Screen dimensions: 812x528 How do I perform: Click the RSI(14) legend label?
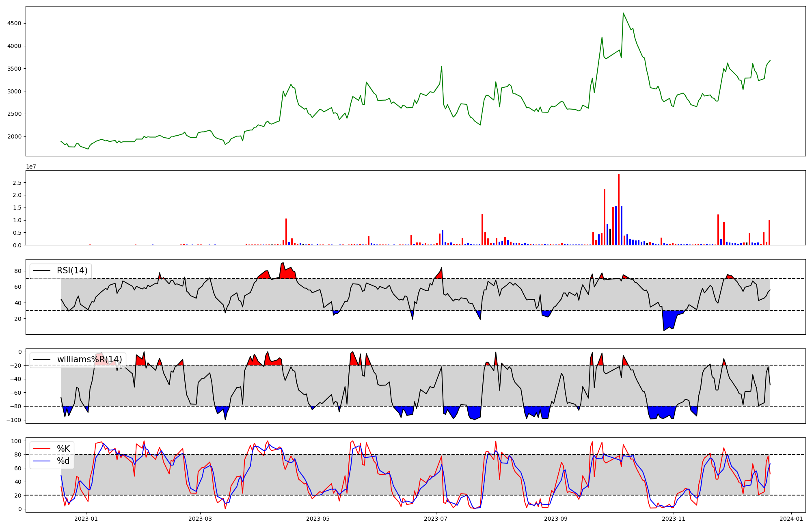[72, 270]
